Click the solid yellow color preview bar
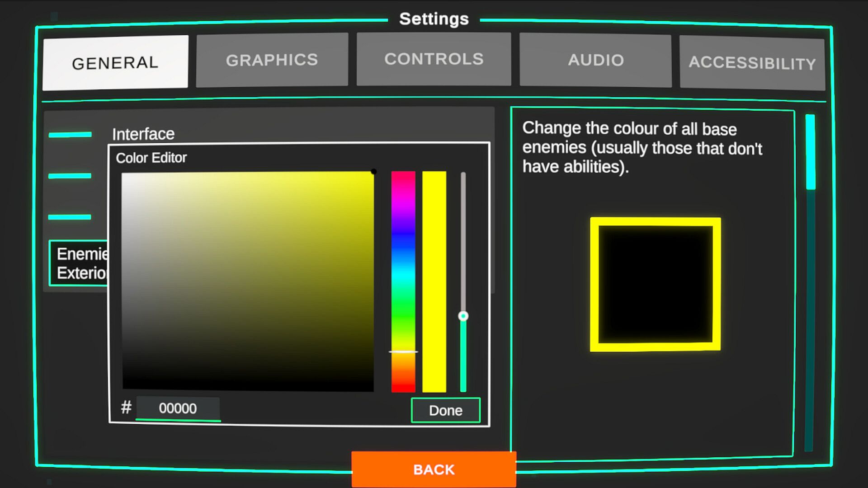The height and width of the screenshot is (488, 868). point(434,281)
